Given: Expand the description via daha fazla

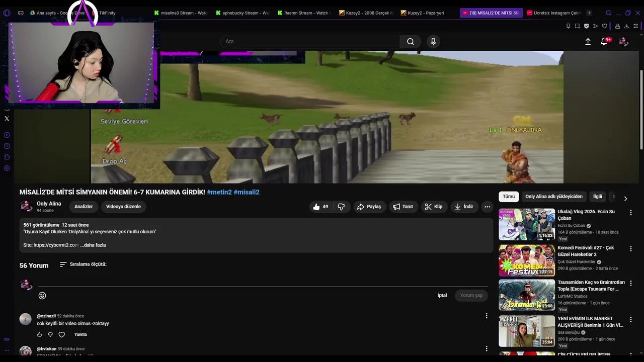Looking at the screenshot, I should tap(94, 245).
